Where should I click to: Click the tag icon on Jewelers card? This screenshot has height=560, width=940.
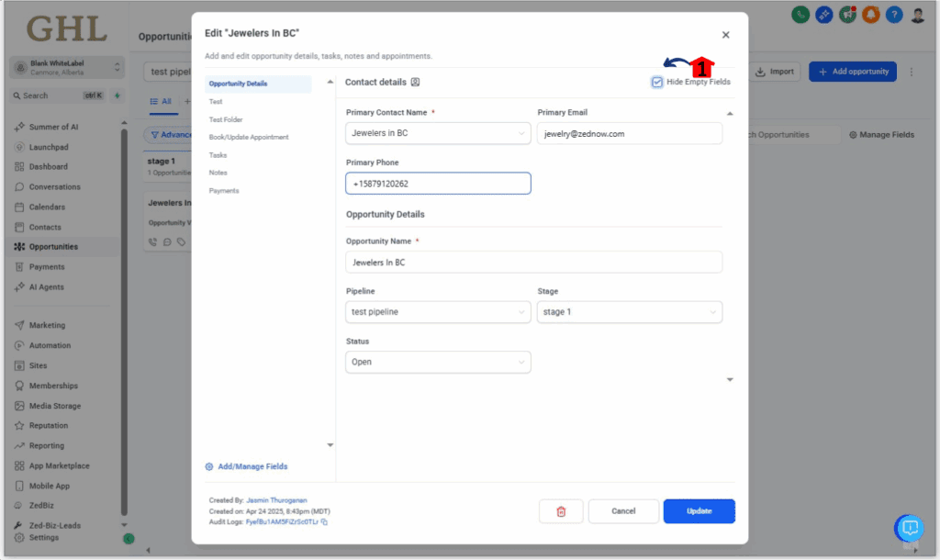181,242
